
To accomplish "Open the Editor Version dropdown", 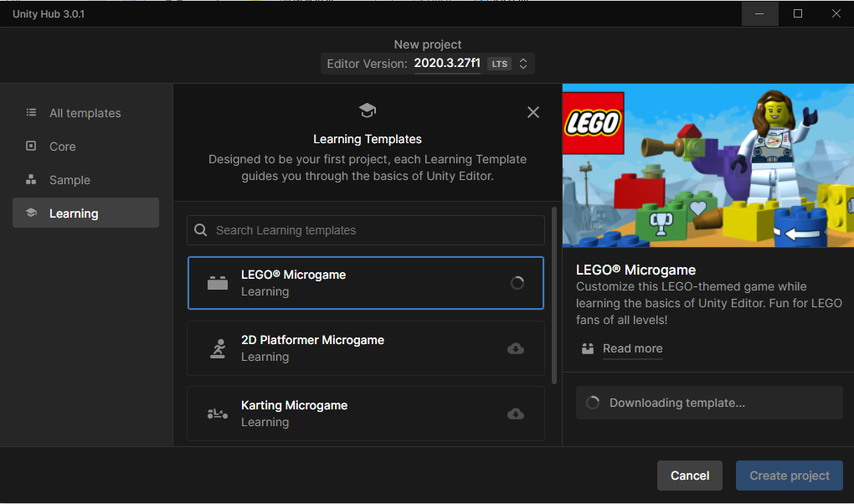I will (446, 64).
